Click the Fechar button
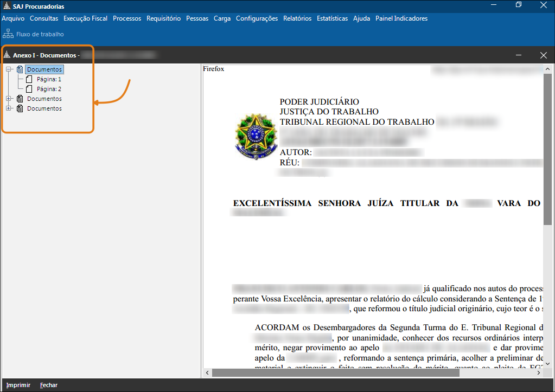Viewport: 555px width, 392px height. (48, 385)
